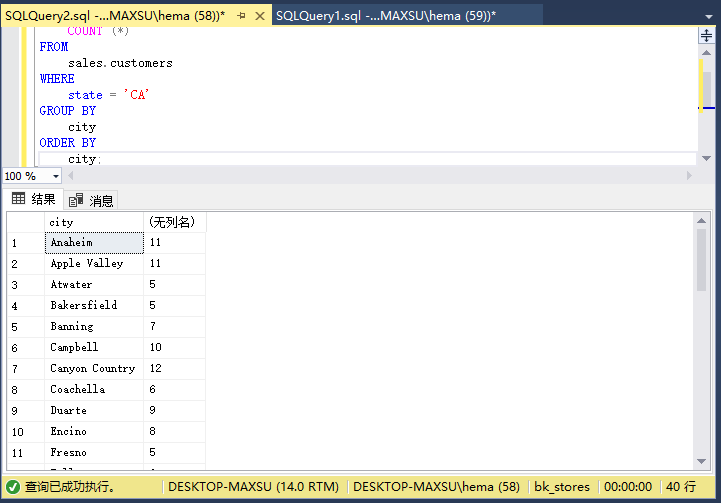Image resolution: width=721 pixels, height=503 pixels.
Task: Open the active documents dropdown arrow
Action: tap(709, 17)
